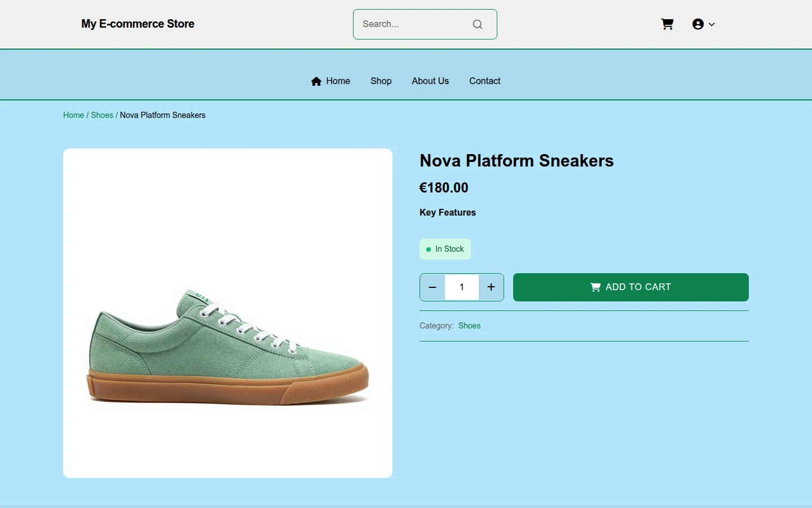Click the Nova Platform Sneakers heading
Image resolution: width=812 pixels, height=508 pixels.
tap(517, 161)
